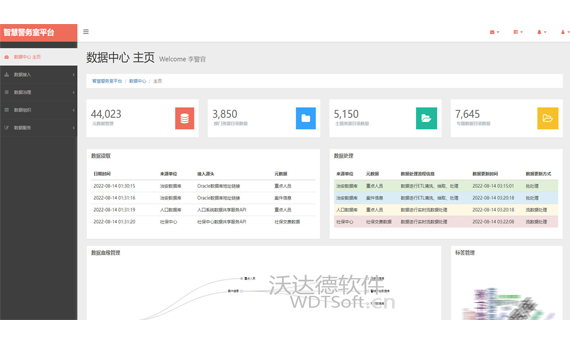Click the 2022-08-14 03:15:01 cell in green row
This screenshot has height=360, width=570.
493,186
